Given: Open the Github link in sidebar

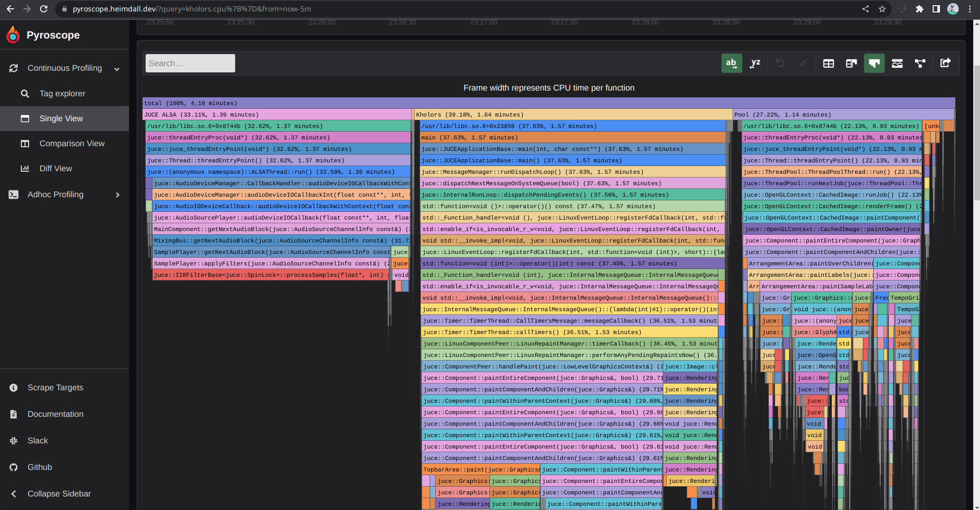Looking at the screenshot, I should pyautogui.click(x=40, y=467).
